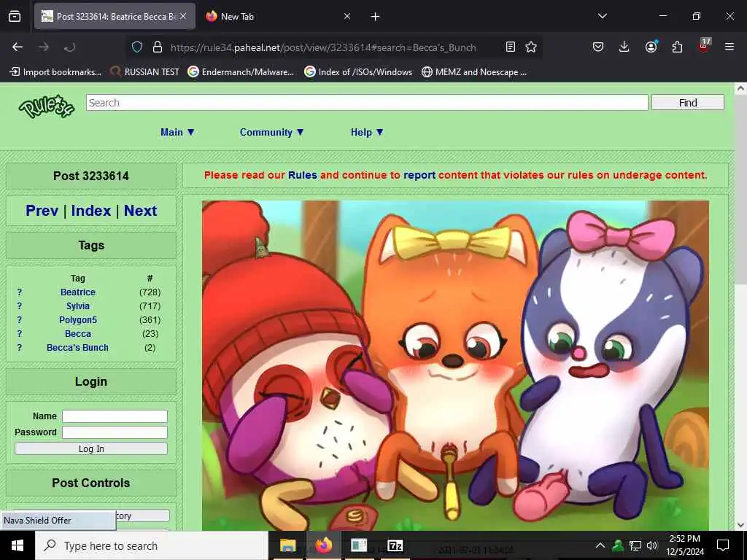Open the MEMZ and Noescape bookmark

474,72
